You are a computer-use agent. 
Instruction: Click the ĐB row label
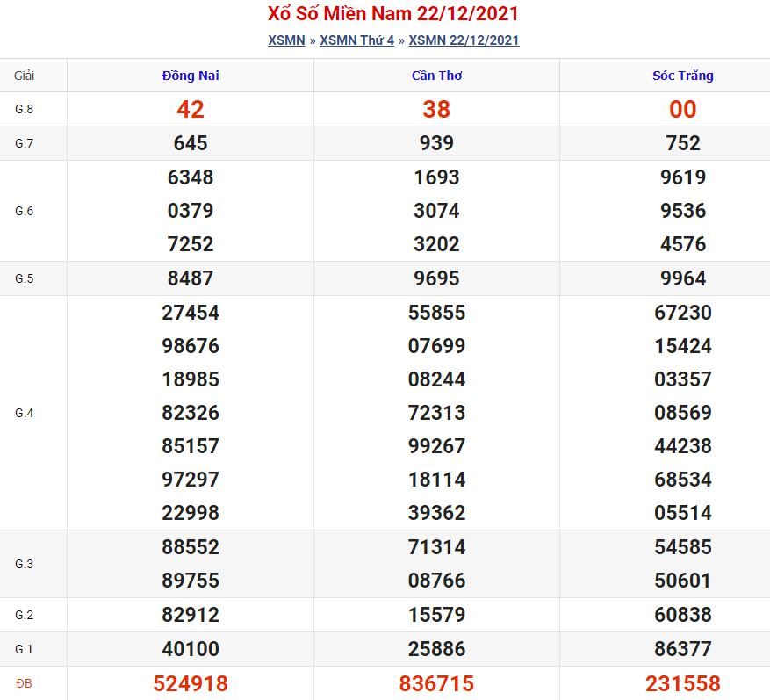pyautogui.click(x=24, y=684)
